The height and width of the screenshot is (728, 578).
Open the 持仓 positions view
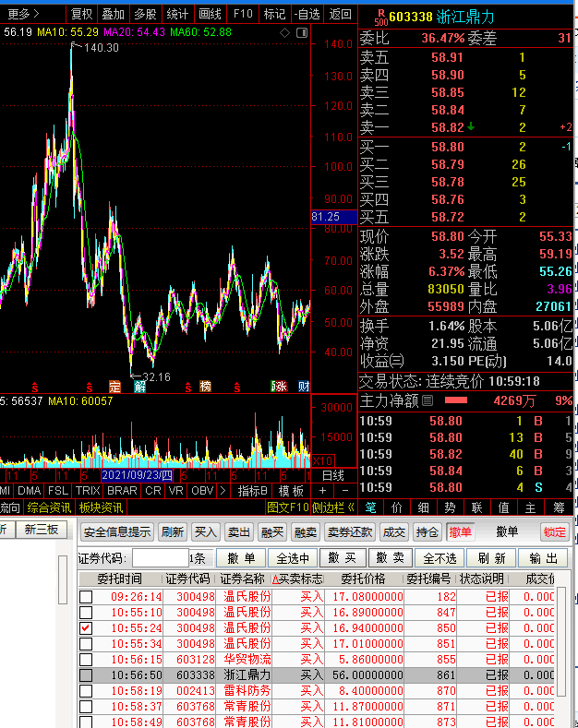427,532
